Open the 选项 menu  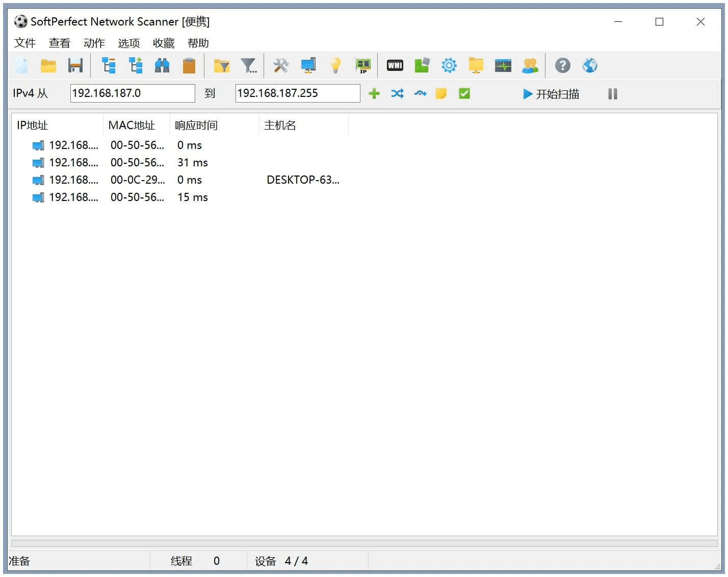click(x=128, y=43)
